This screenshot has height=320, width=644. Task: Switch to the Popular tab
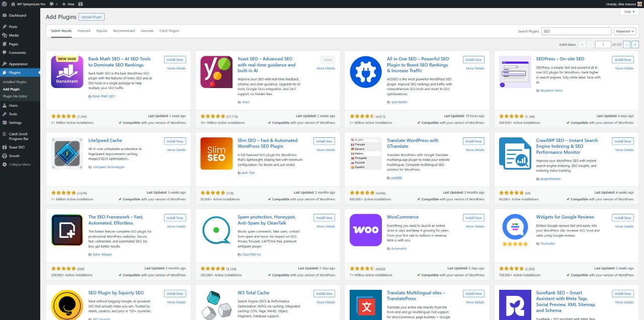click(102, 31)
